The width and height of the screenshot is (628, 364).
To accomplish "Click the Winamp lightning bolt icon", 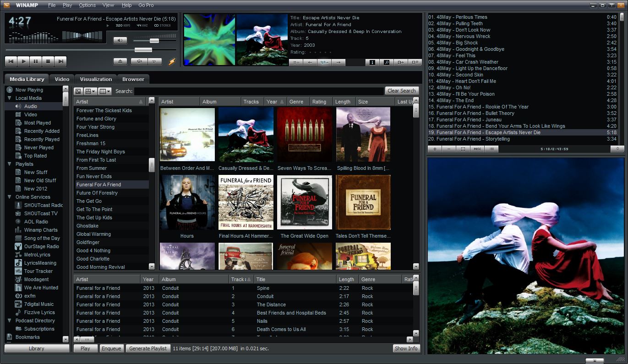I will 172,61.
